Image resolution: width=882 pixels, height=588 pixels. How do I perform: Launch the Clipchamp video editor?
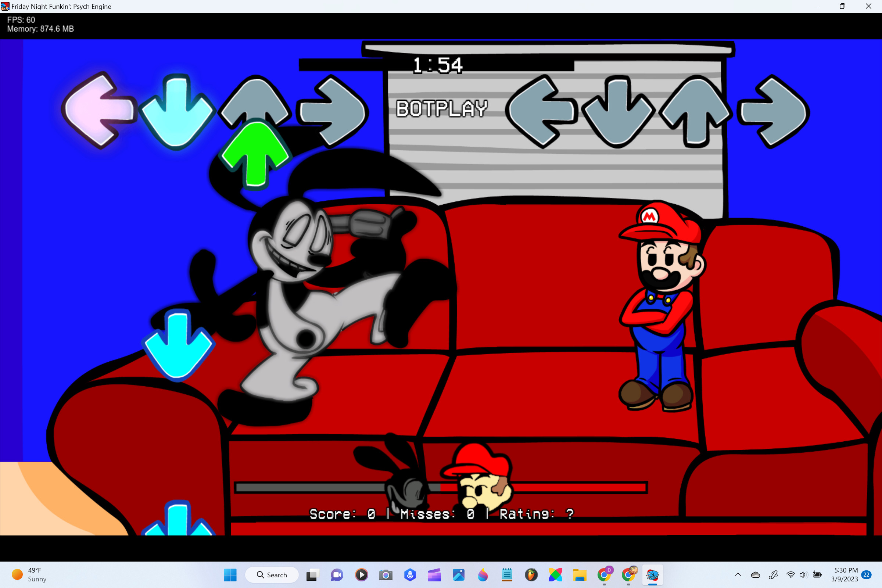(434, 575)
